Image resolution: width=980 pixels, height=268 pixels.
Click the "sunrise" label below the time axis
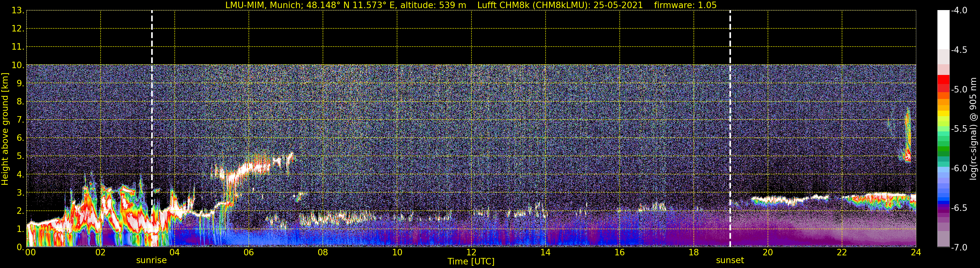(x=151, y=261)
